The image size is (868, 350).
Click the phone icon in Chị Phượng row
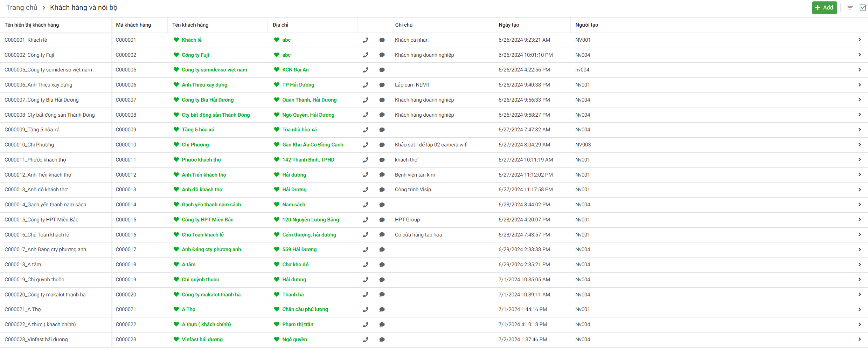coord(365,145)
